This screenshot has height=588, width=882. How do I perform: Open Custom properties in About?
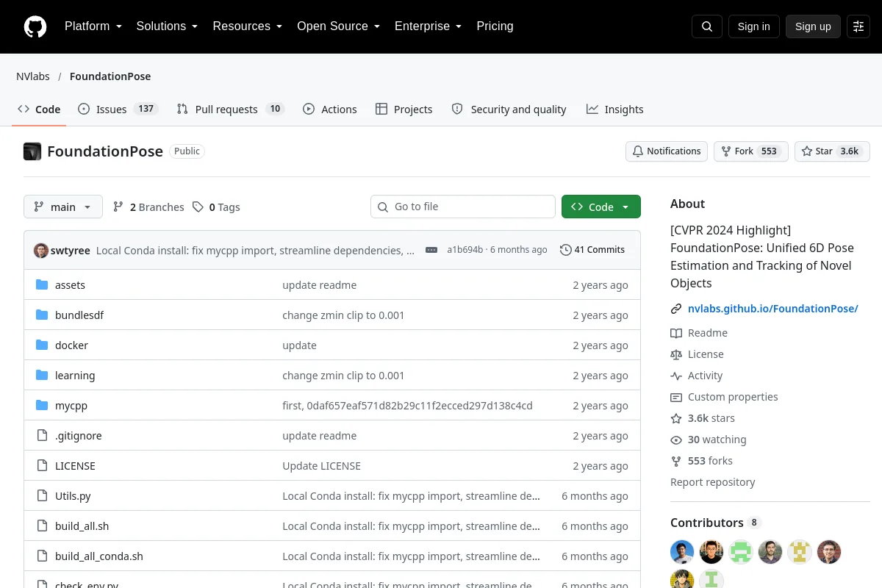tap(724, 397)
